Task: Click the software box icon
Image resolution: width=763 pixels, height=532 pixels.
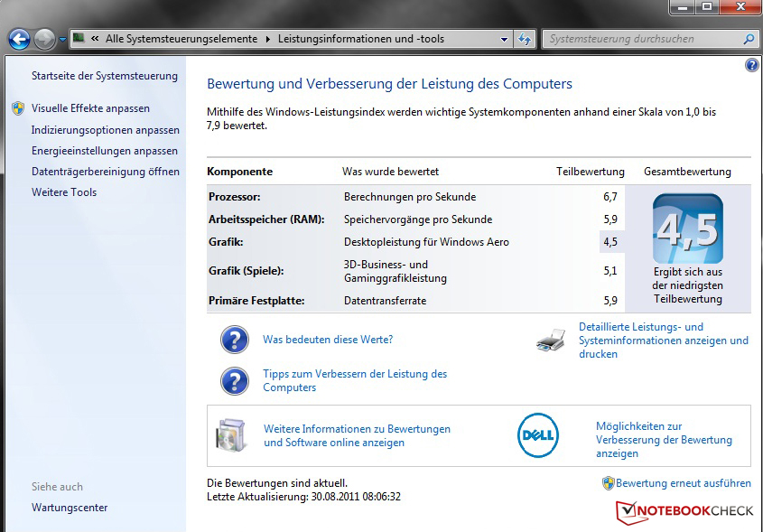Action: [231, 435]
